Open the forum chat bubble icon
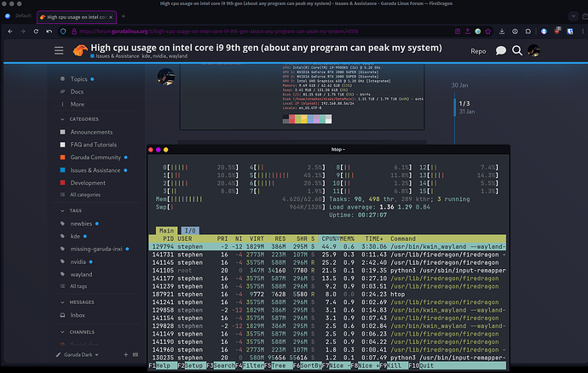Image resolution: width=588 pixels, height=373 pixels. coord(500,50)
